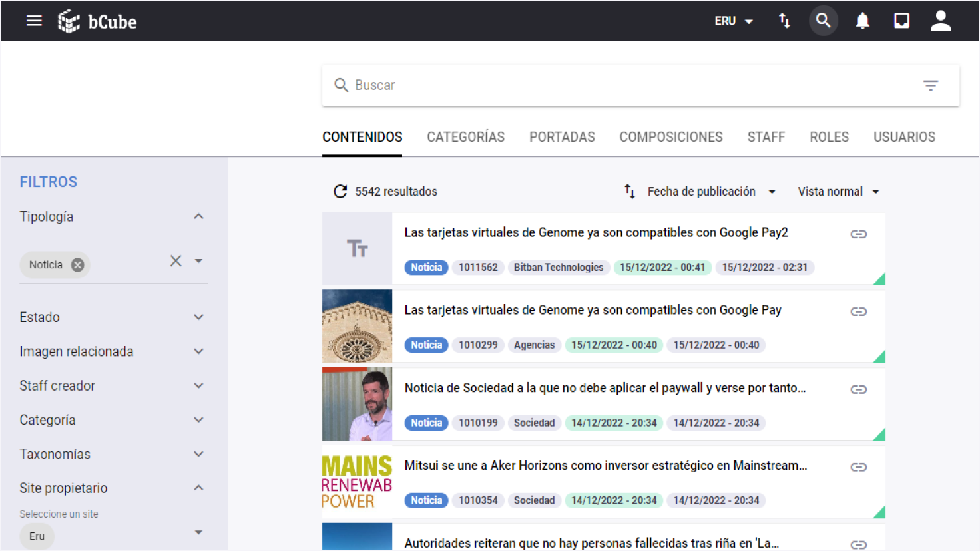
Task: Open the Fecha de publicación sort dropdown
Action: (712, 192)
